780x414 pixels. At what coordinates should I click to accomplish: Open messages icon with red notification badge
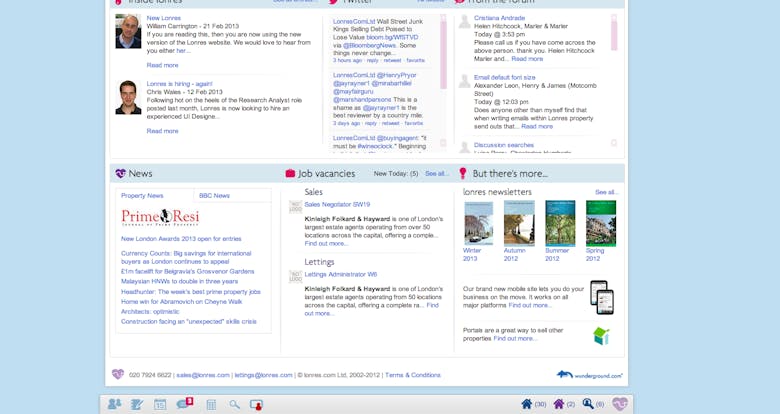point(184,403)
